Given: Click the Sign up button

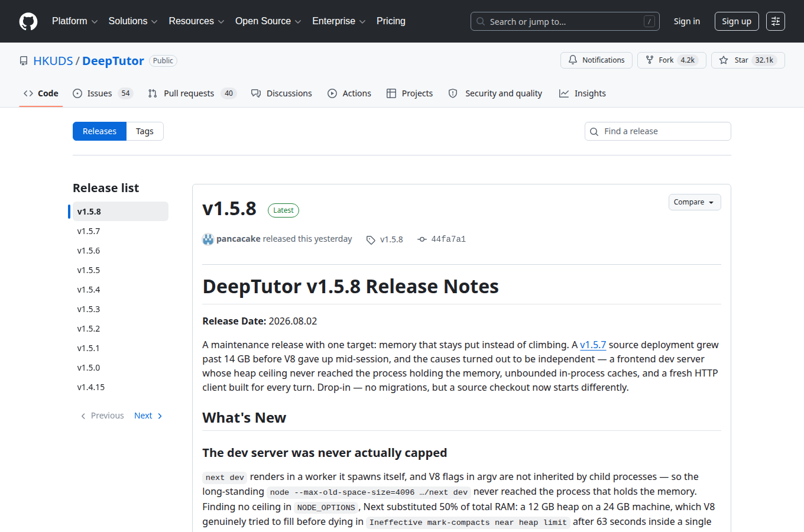Looking at the screenshot, I should (x=737, y=21).
